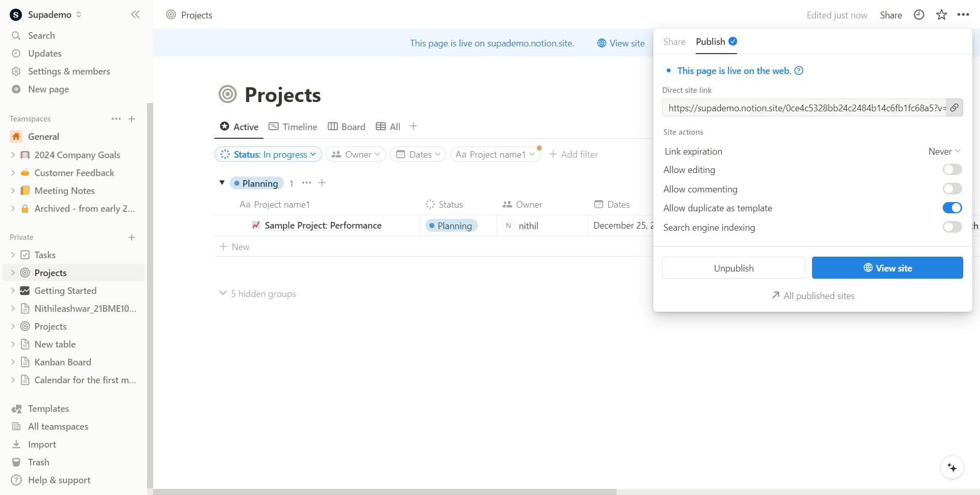980x495 pixels.
Task: Click the Updates bell icon
Action: coord(17,53)
